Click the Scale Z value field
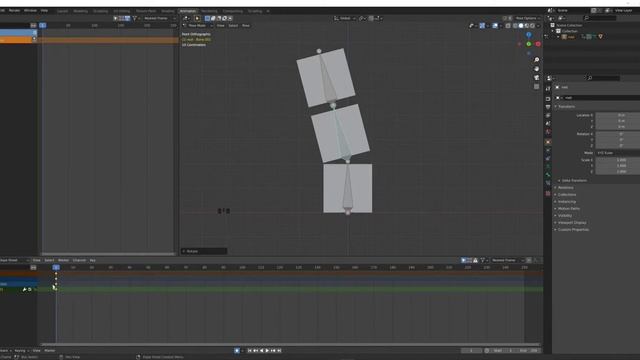 tap(618, 171)
